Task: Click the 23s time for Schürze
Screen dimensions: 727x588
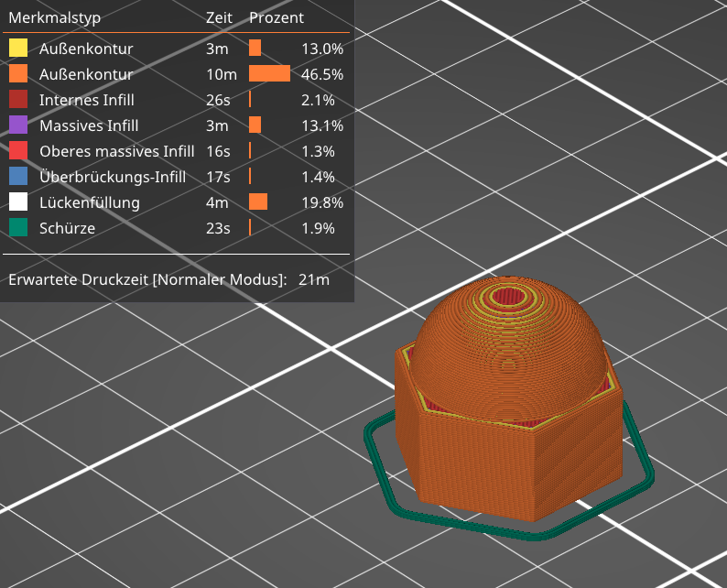Action: [218, 228]
